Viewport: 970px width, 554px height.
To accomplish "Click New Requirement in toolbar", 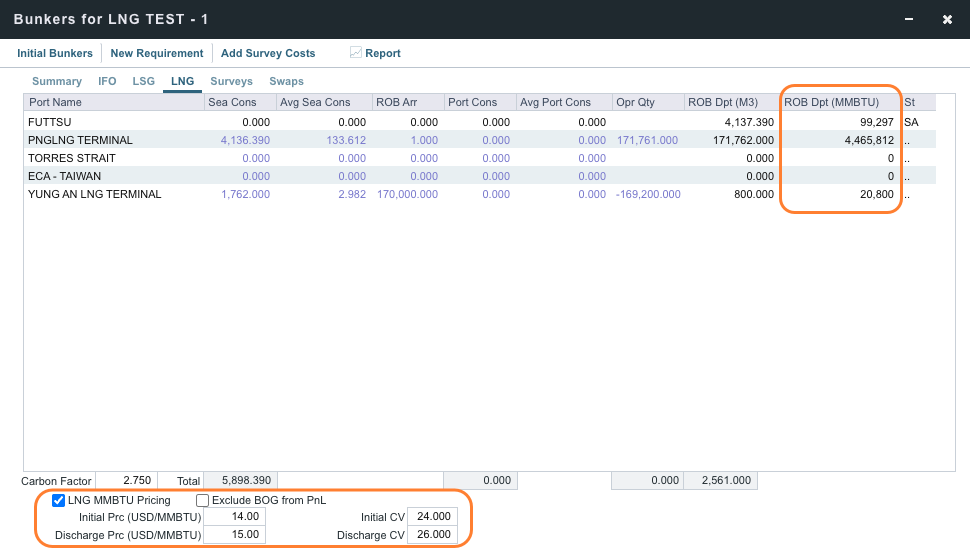I will pos(157,53).
